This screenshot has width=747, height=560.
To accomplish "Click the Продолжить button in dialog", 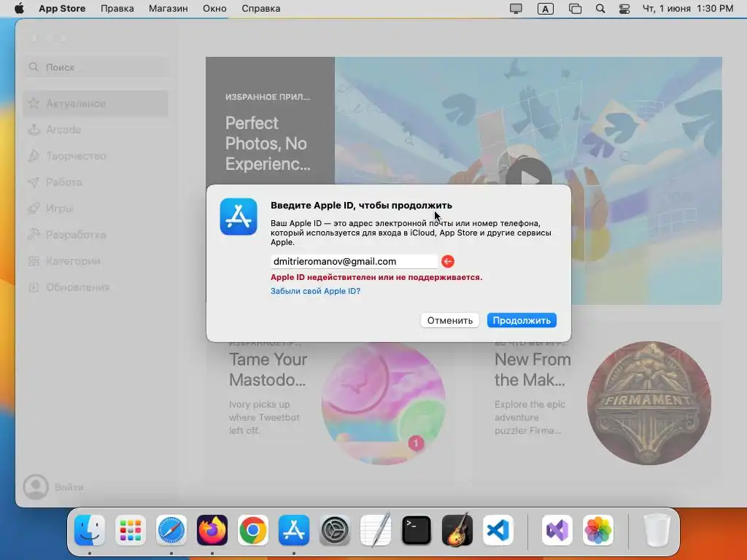I will point(522,321).
